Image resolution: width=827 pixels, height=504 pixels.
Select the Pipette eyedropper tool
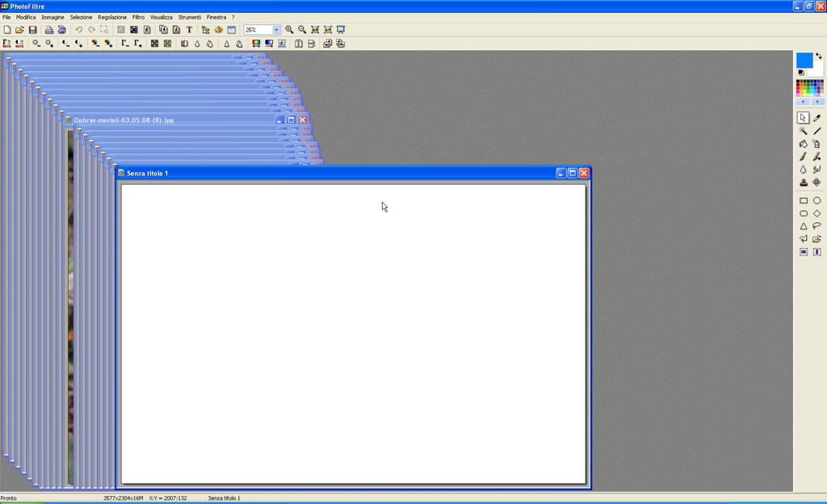click(817, 118)
